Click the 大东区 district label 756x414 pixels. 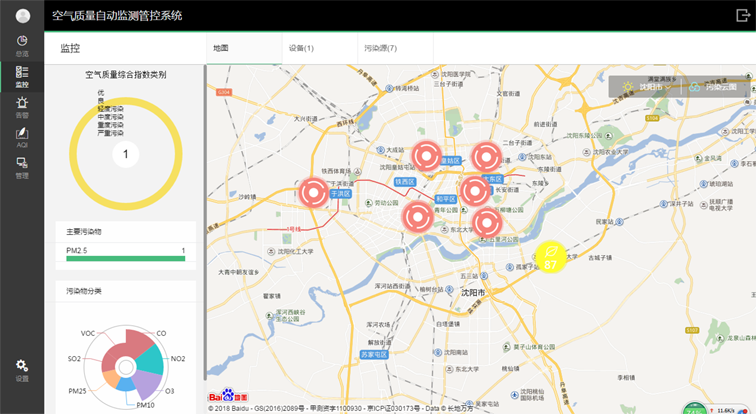click(x=493, y=179)
